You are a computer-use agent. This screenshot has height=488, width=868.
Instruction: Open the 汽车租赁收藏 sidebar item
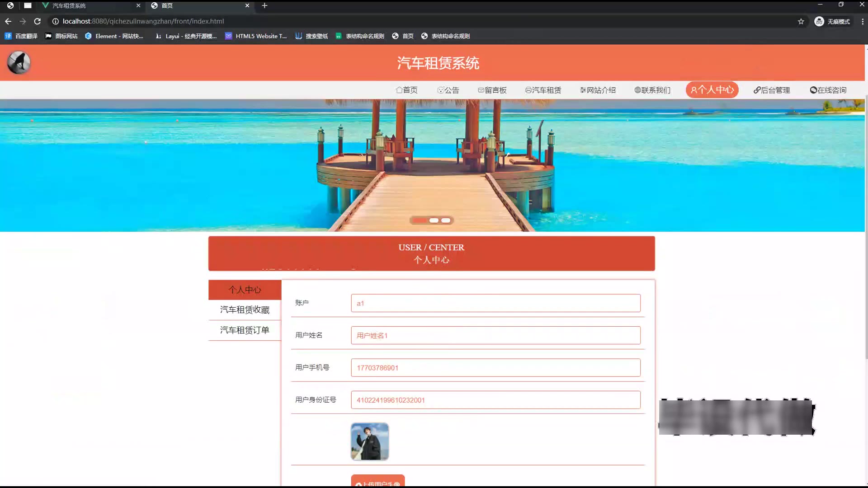click(x=245, y=310)
